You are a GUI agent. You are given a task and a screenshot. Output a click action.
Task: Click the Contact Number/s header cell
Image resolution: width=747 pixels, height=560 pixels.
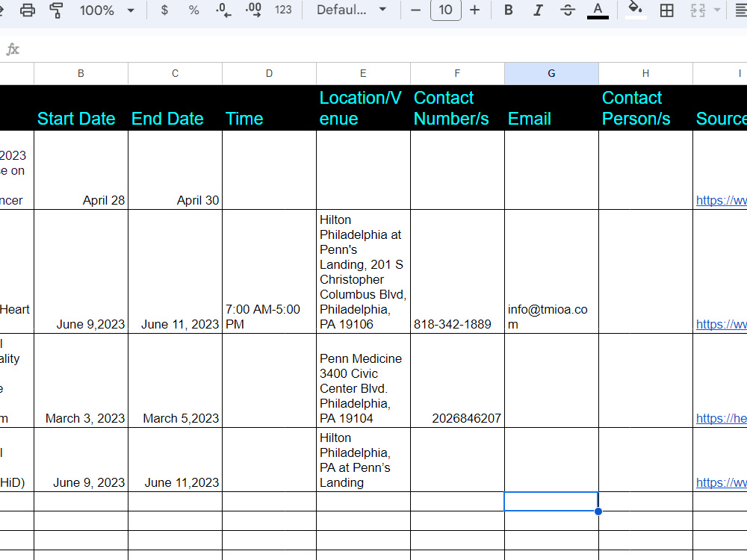click(x=457, y=108)
